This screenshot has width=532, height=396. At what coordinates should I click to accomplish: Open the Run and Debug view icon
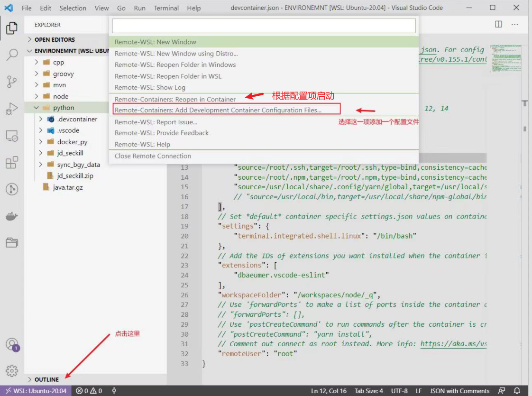tap(12, 109)
